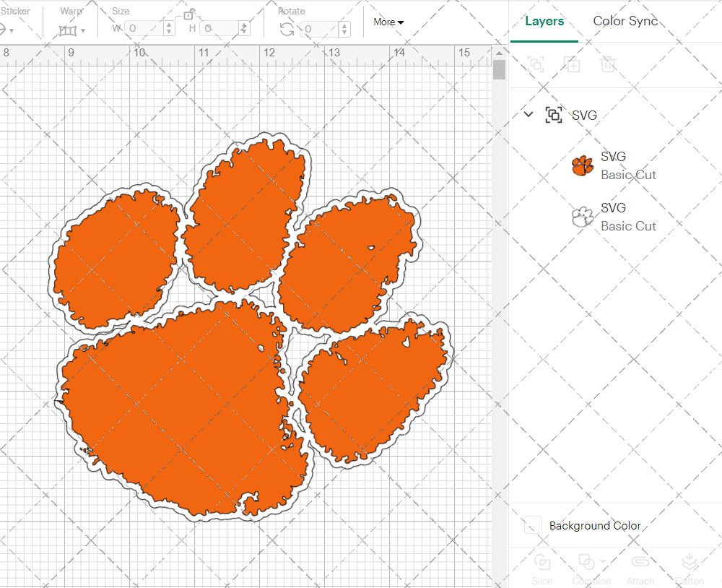Collapse the SVG layer group chevron
Viewport: 722px width, 588px height.
528,114
